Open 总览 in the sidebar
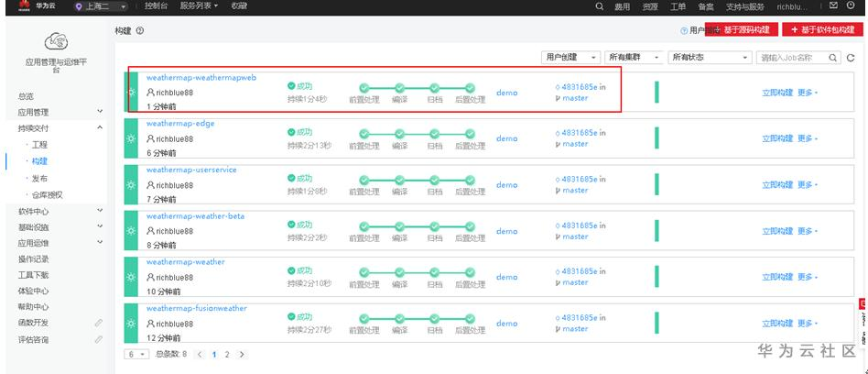The image size is (868, 374). (26, 96)
